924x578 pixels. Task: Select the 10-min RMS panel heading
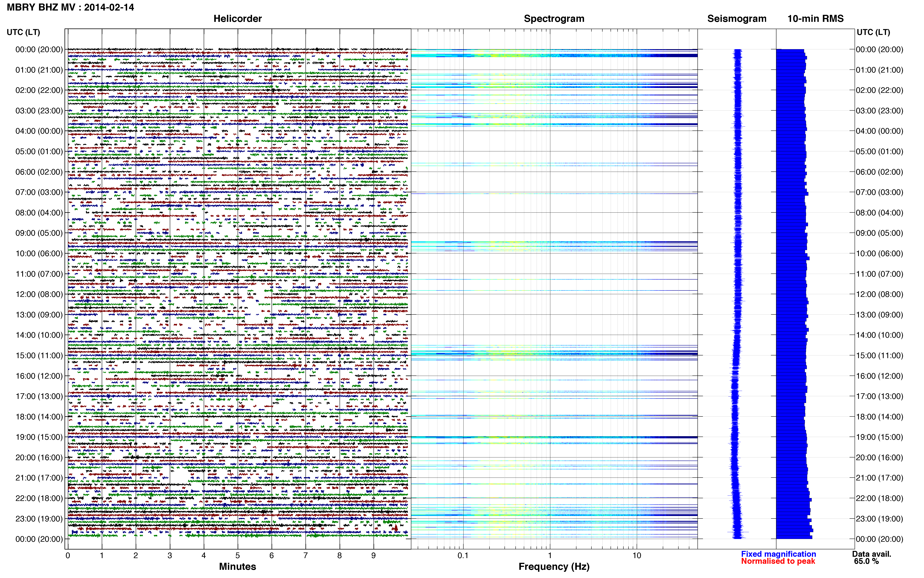[816, 19]
